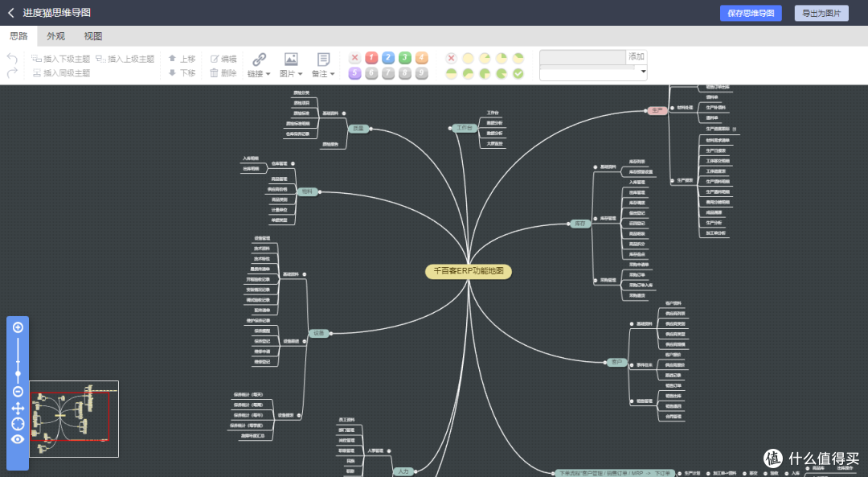Toggle the navigator eye icon
868x477 pixels.
[18, 439]
